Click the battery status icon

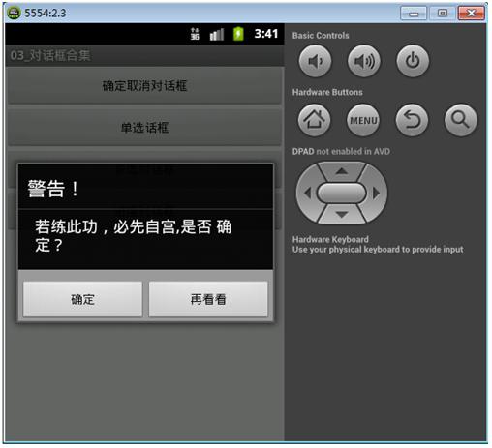coord(238,34)
